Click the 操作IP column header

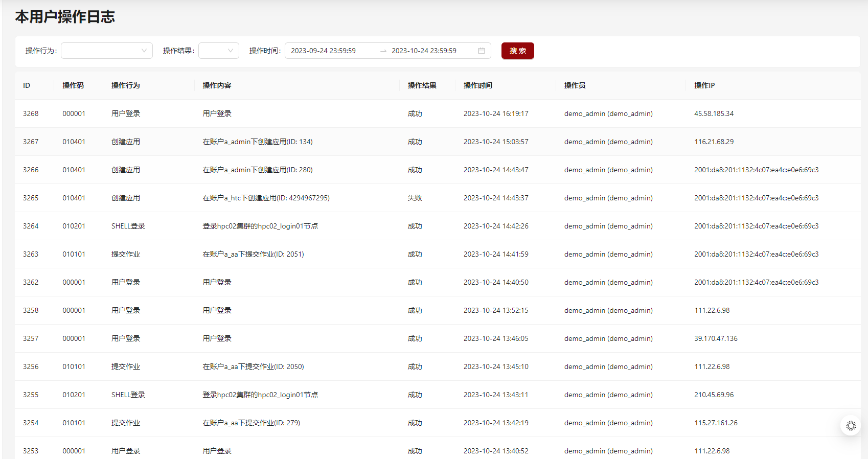pyautogui.click(x=704, y=85)
